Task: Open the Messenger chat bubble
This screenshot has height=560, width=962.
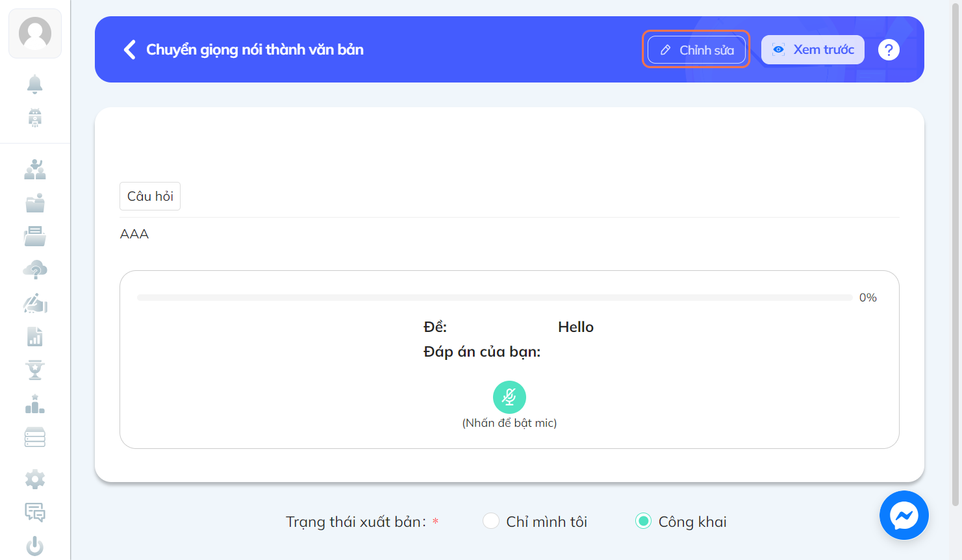Action: [904, 515]
